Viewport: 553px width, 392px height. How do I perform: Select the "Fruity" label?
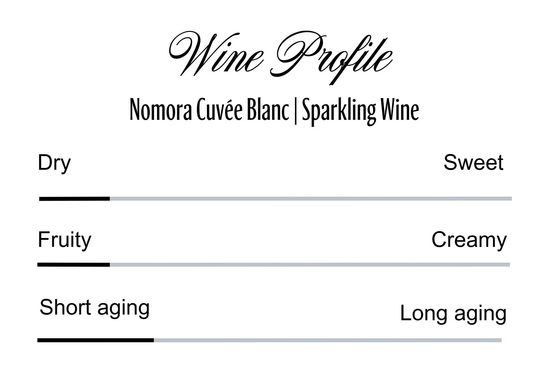(65, 240)
